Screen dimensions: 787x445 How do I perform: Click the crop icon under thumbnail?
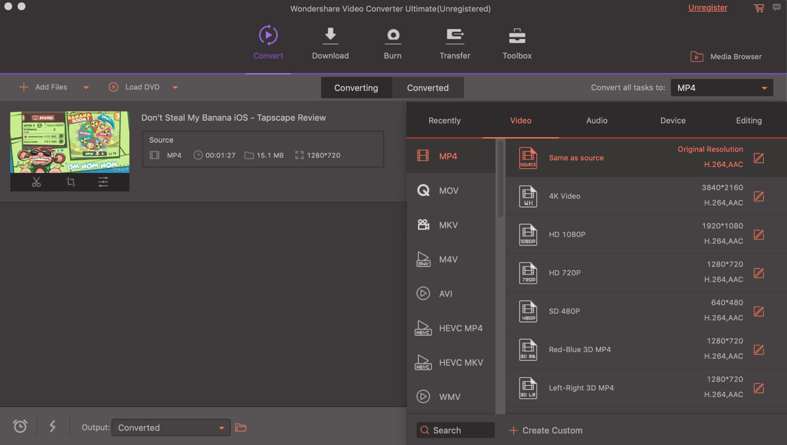pos(71,182)
